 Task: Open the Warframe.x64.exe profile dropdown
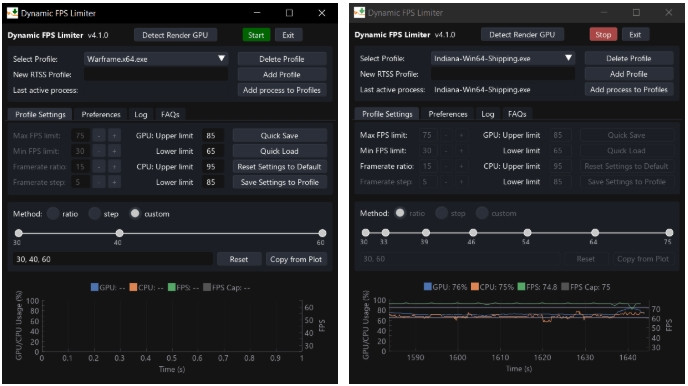pyautogui.click(x=156, y=59)
